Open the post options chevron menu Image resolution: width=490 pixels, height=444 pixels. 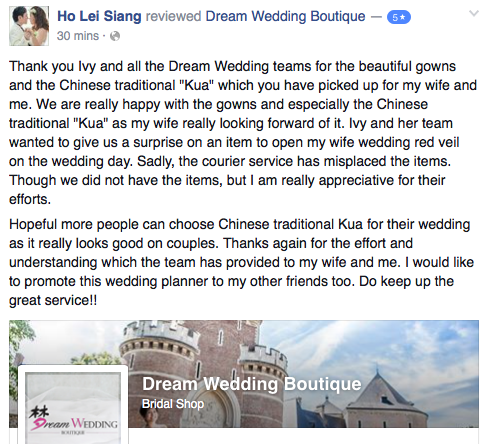click(474, 14)
